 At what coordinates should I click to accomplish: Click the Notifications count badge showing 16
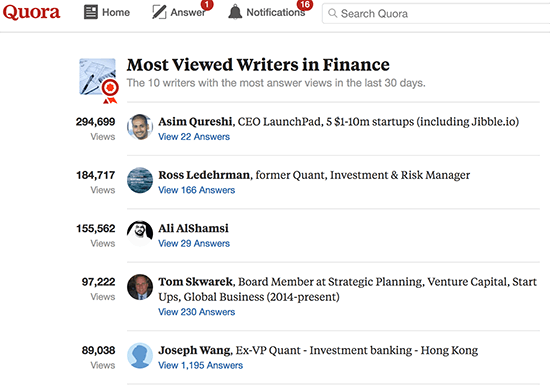click(x=304, y=5)
